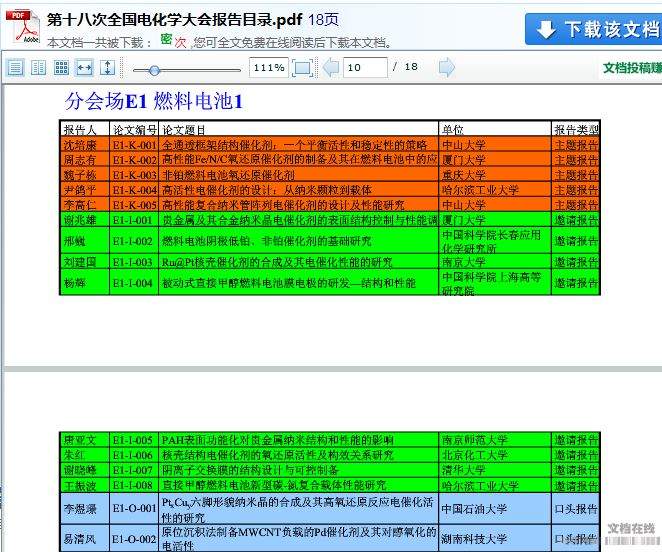Click paper number E1-K-002
The height and width of the screenshot is (552, 662).
134,160
